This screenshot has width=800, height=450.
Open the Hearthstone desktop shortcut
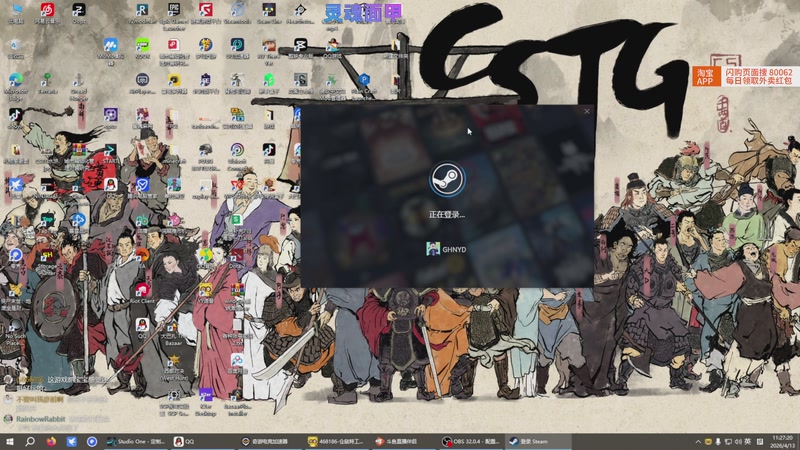(300, 13)
